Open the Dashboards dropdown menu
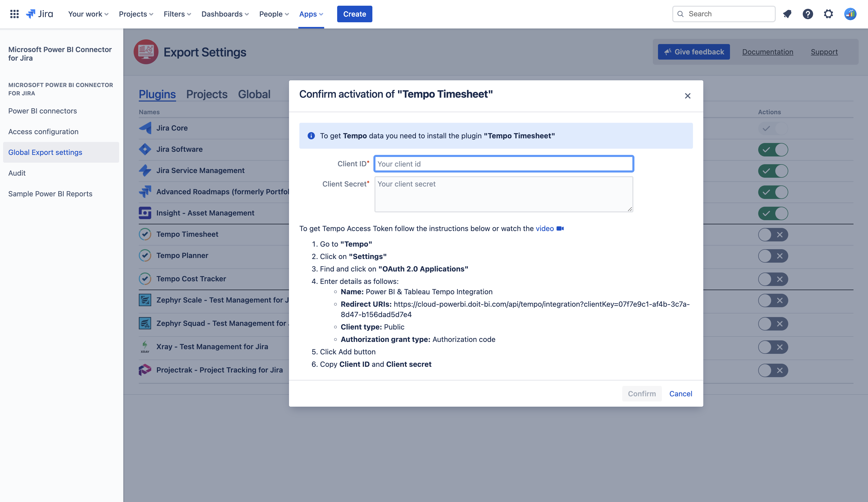Screen dimensions: 868x502 click(x=225, y=14)
